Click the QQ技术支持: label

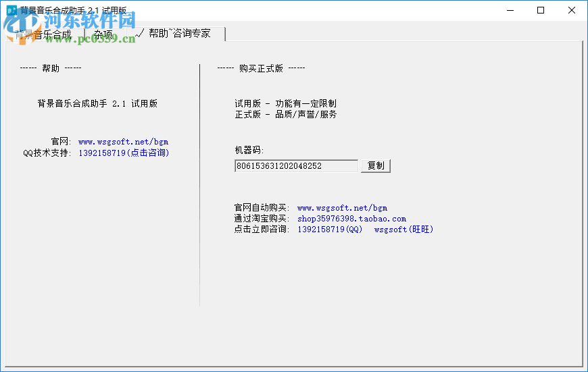tap(47, 153)
